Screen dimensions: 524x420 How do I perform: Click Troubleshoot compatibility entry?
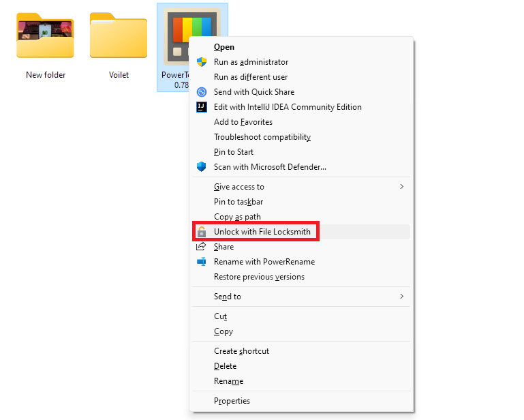pos(262,137)
